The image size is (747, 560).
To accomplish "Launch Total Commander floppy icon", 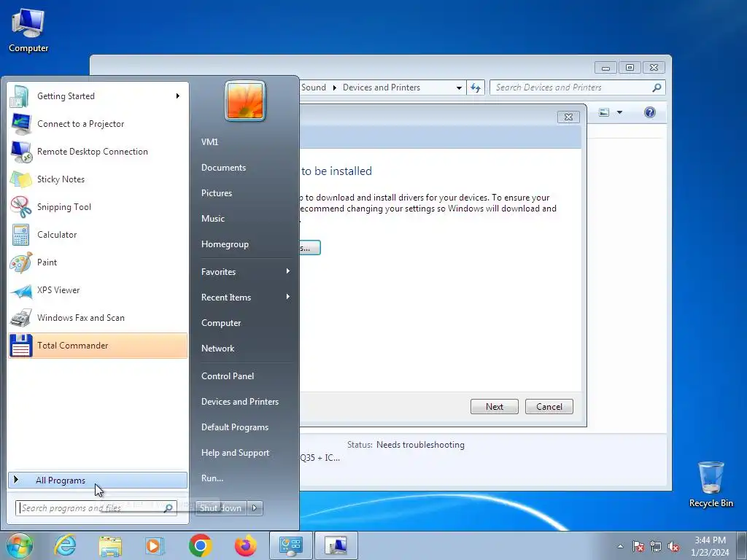I will coord(20,345).
